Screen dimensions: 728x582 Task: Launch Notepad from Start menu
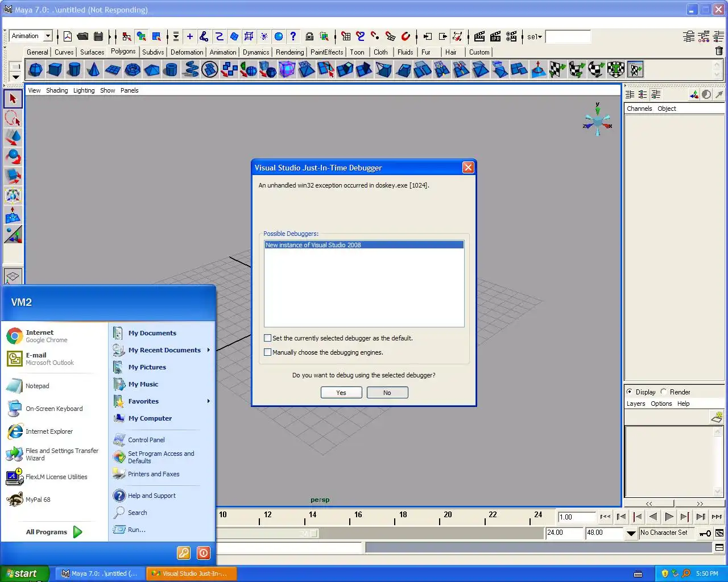tap(37, 386)
